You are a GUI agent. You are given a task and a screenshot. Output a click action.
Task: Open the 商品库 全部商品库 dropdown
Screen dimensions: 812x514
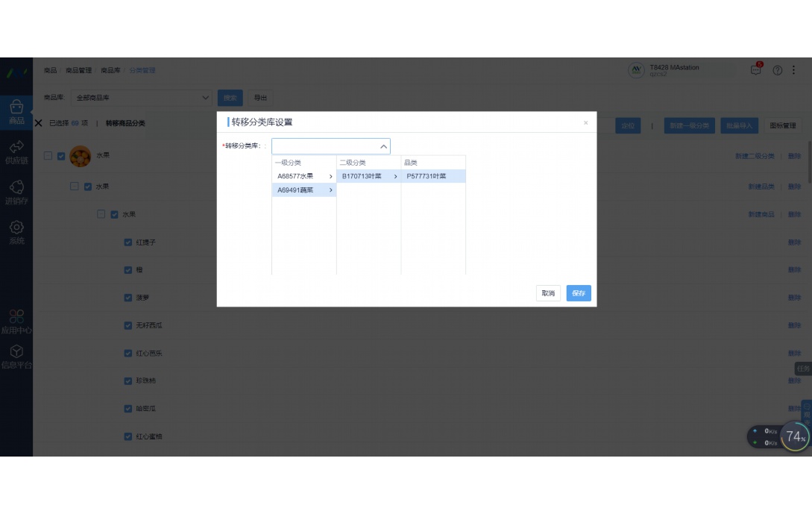pyautogui.click(x=142, y=98)
